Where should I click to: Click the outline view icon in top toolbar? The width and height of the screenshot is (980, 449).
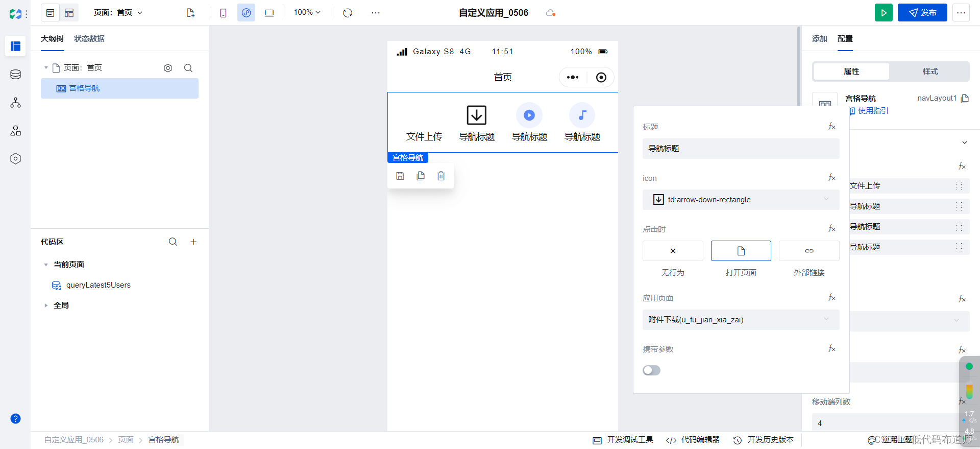[x=50, y=13]
